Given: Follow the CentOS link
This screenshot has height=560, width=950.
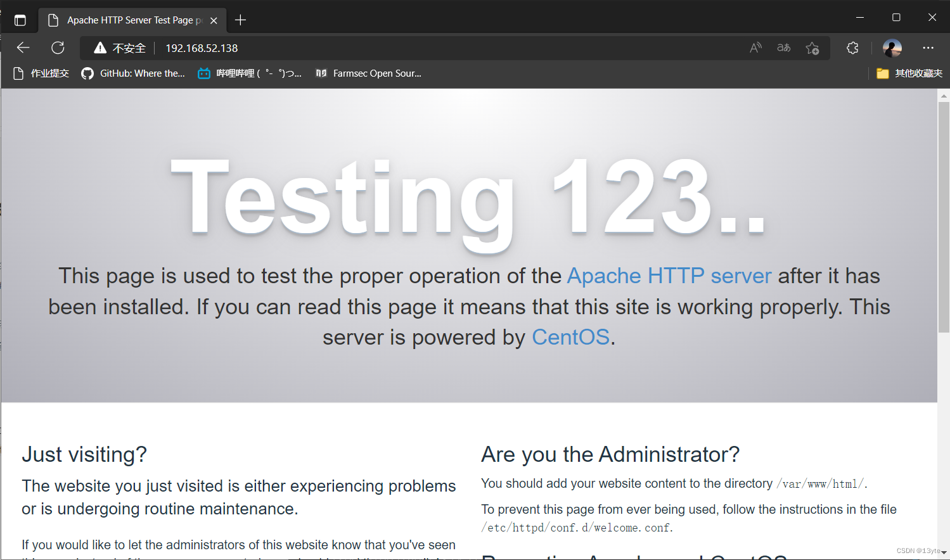Looking at the screenshot, I should 570,337.
